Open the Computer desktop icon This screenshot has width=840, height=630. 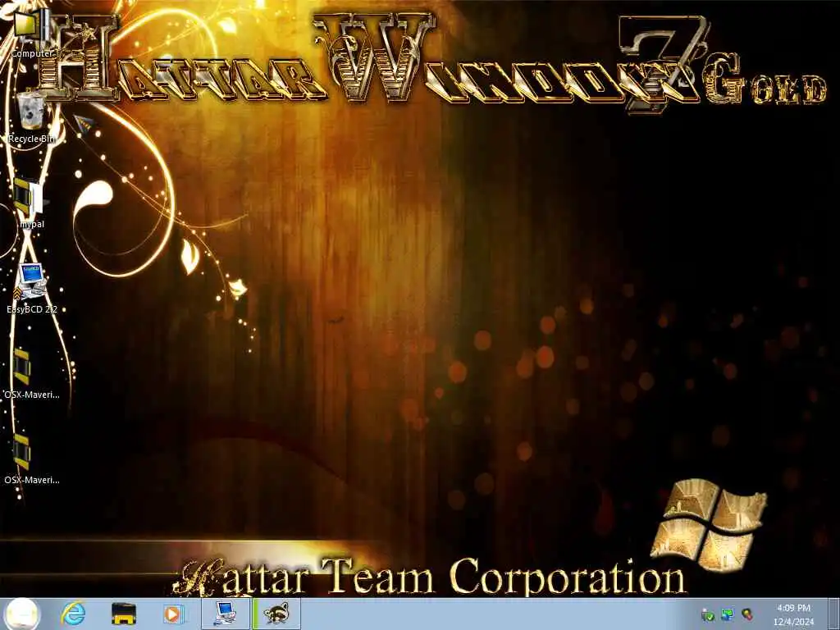click(32, 32)
